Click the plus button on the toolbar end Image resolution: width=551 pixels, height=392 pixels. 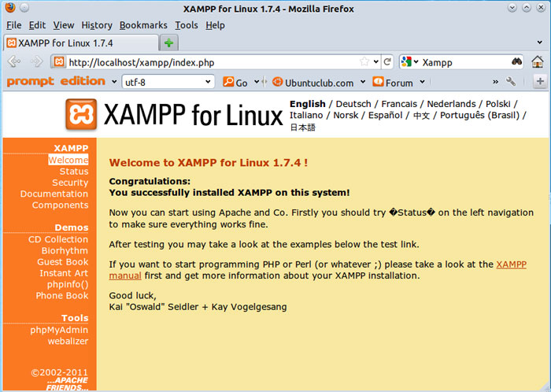click(x=540, y=82)
